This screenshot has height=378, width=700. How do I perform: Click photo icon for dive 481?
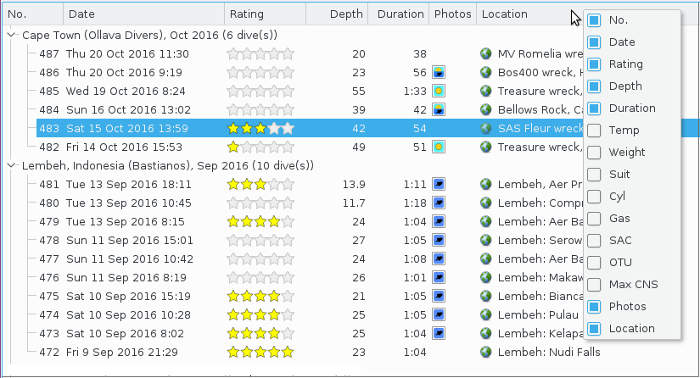pyautogui.click(x=438, y=184)
